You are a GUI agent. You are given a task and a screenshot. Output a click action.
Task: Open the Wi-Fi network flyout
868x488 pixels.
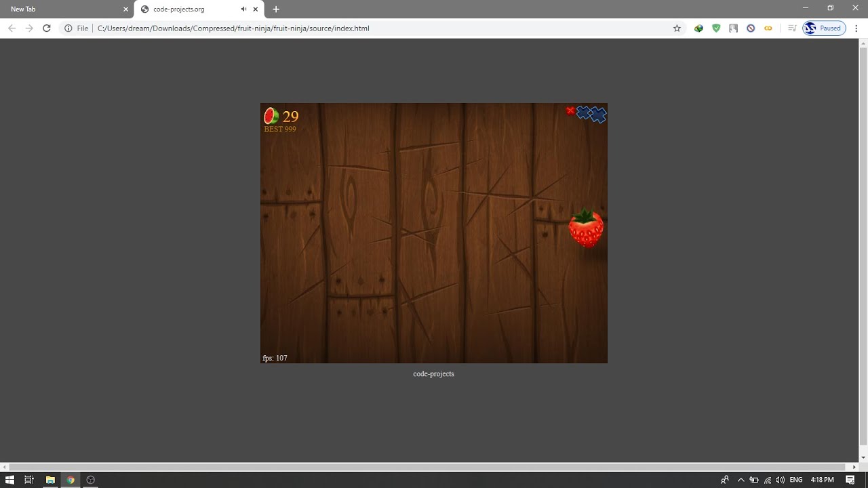point(768,480)
